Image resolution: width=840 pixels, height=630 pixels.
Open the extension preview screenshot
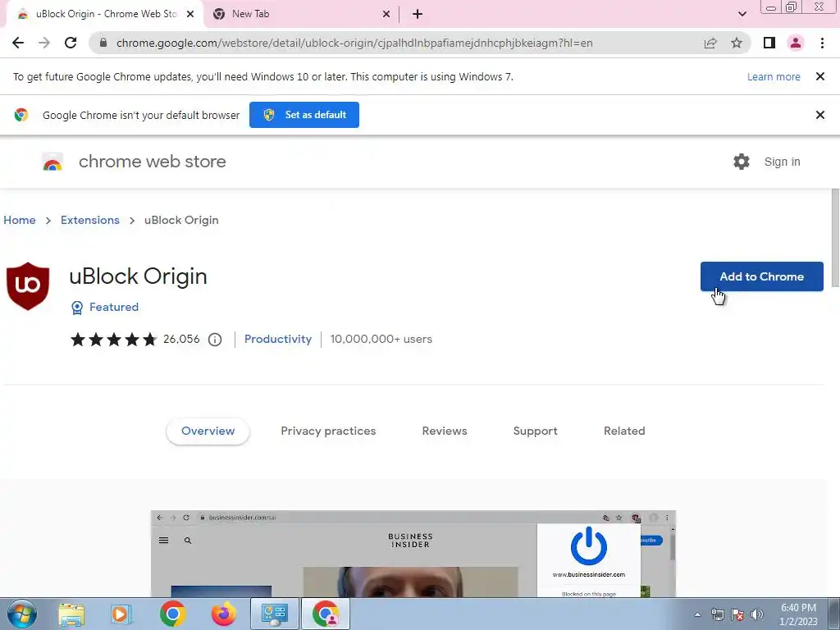click(413, 554)
